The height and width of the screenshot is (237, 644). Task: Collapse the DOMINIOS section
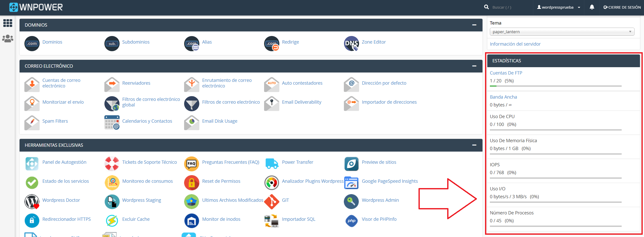coord(474,25)
